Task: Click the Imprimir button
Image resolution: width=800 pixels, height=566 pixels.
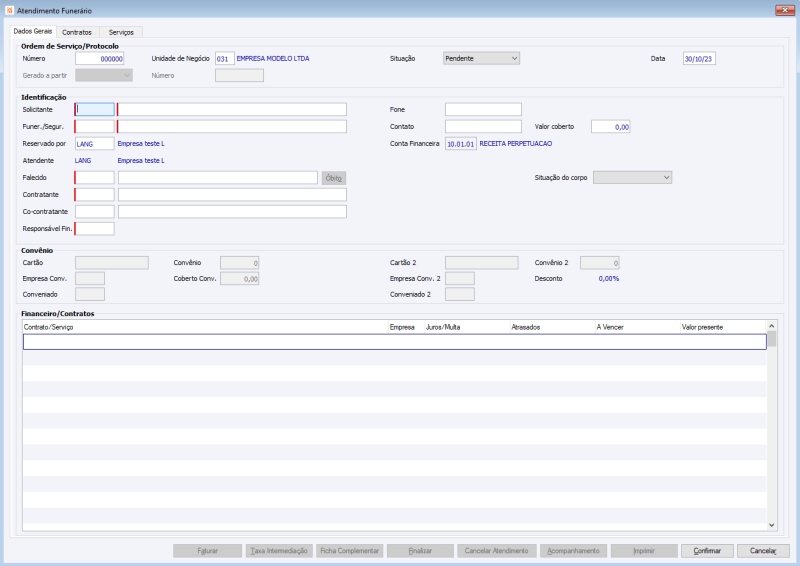Action: 644,551
